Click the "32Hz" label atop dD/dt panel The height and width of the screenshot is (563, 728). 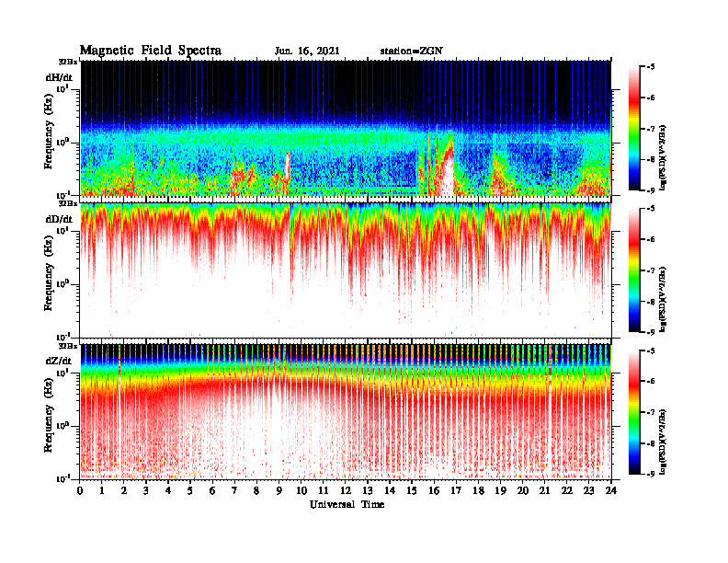pos(68,203)
